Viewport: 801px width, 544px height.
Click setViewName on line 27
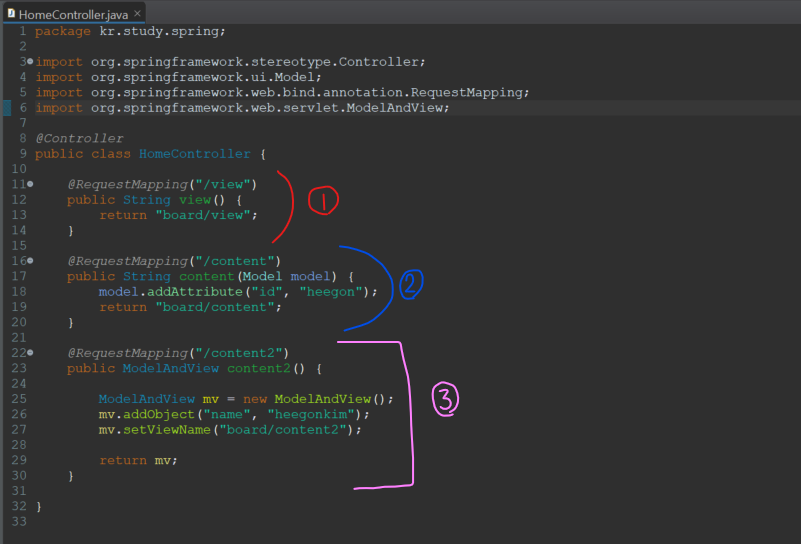coord(167,430)
